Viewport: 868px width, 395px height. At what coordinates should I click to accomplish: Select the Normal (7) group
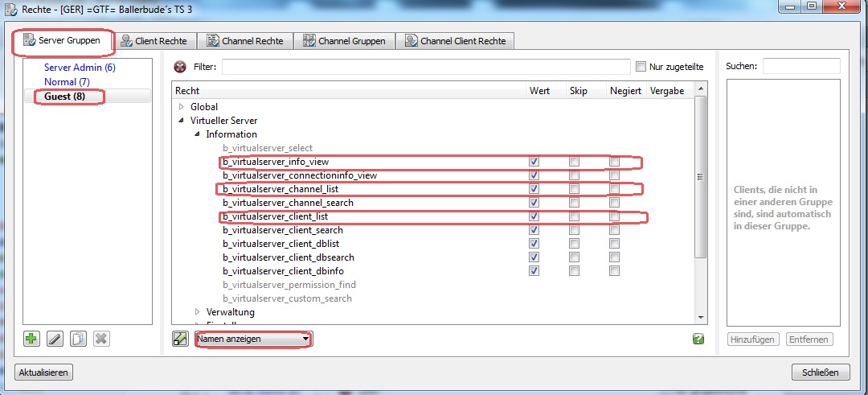click(67, 82)
